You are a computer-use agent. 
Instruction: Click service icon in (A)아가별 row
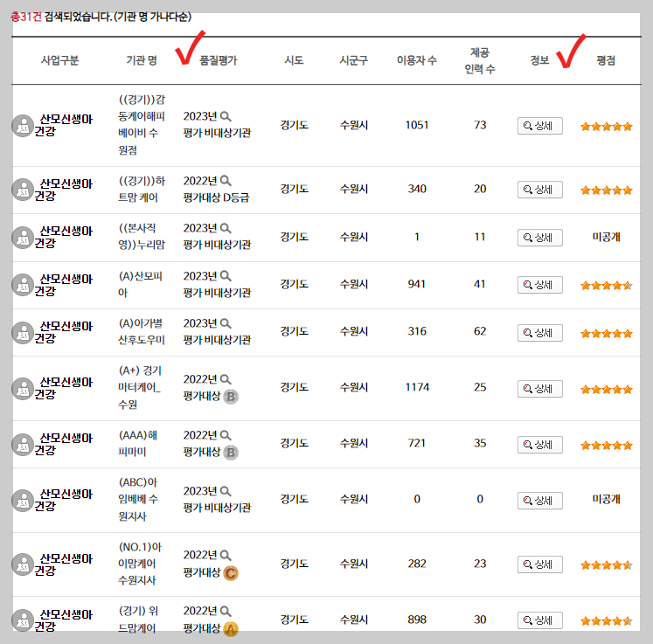point(23,333)
